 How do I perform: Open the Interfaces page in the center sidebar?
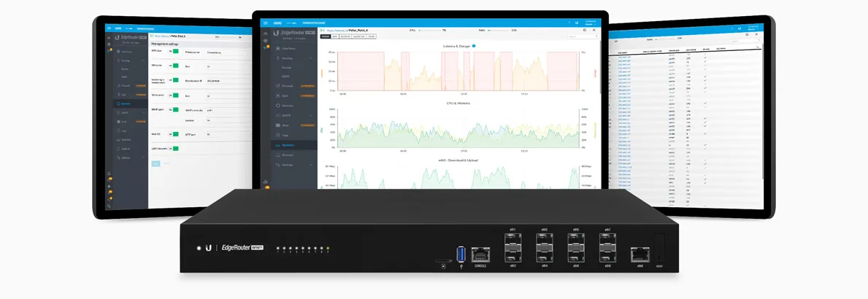[x=288, y=49]
